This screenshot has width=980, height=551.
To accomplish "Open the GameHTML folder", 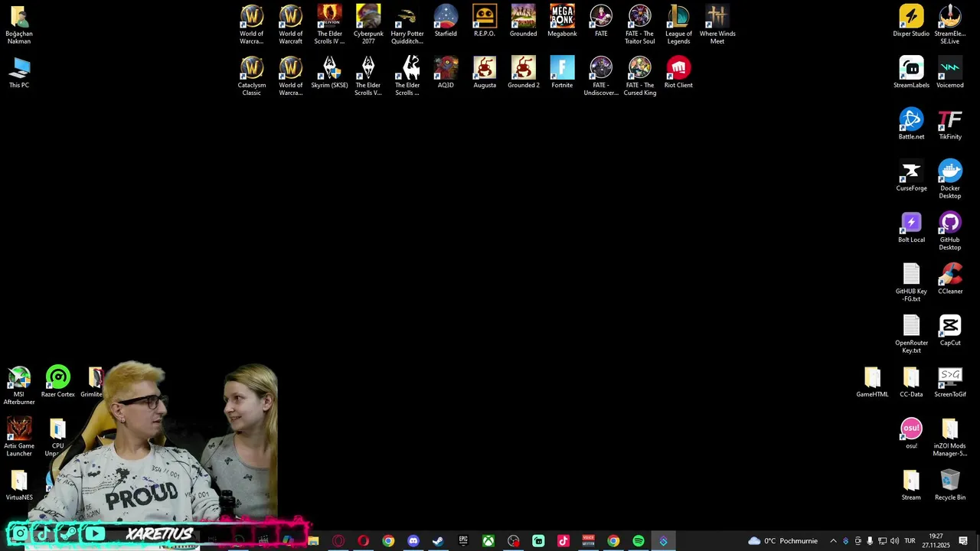I will pos(872,381).
